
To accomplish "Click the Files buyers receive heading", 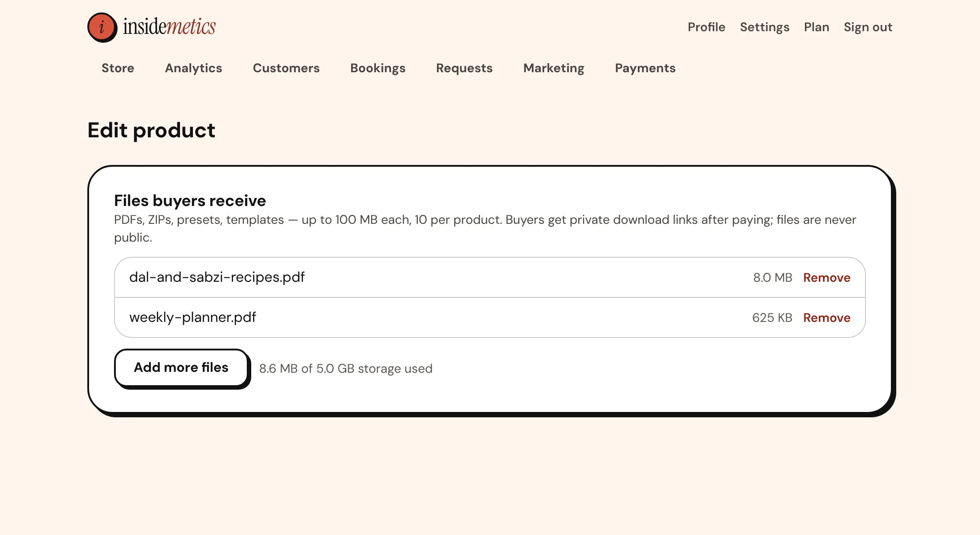I will click(190, 201).
